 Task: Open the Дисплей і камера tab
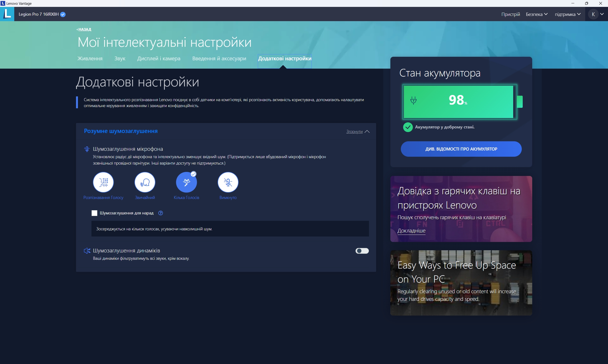(x=158, y=58)
